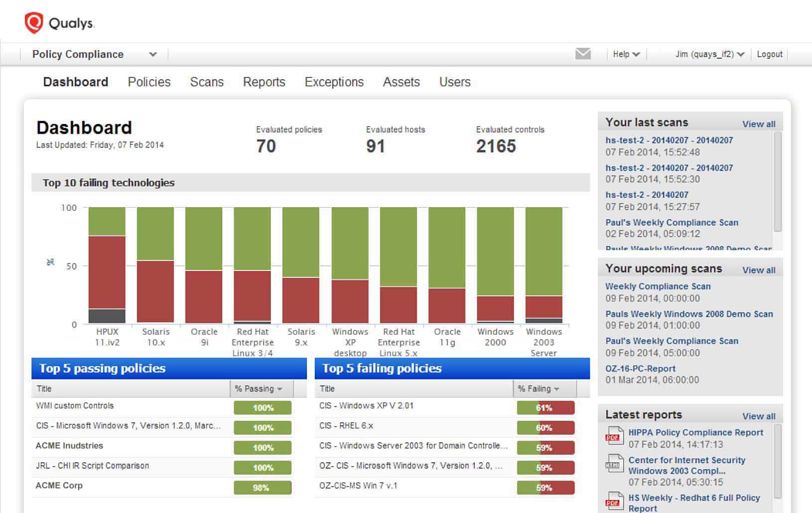Click the last scans panel scrollbar

(777, 182)
